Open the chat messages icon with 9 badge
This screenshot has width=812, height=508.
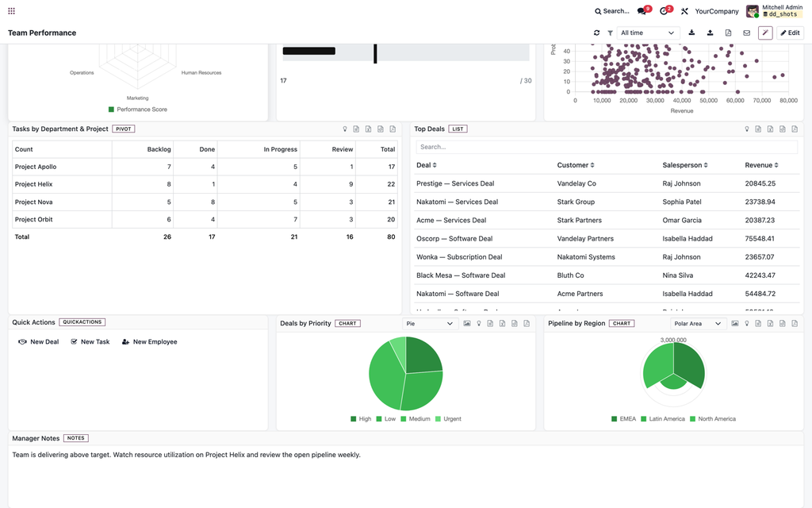[x=642, y=11]
